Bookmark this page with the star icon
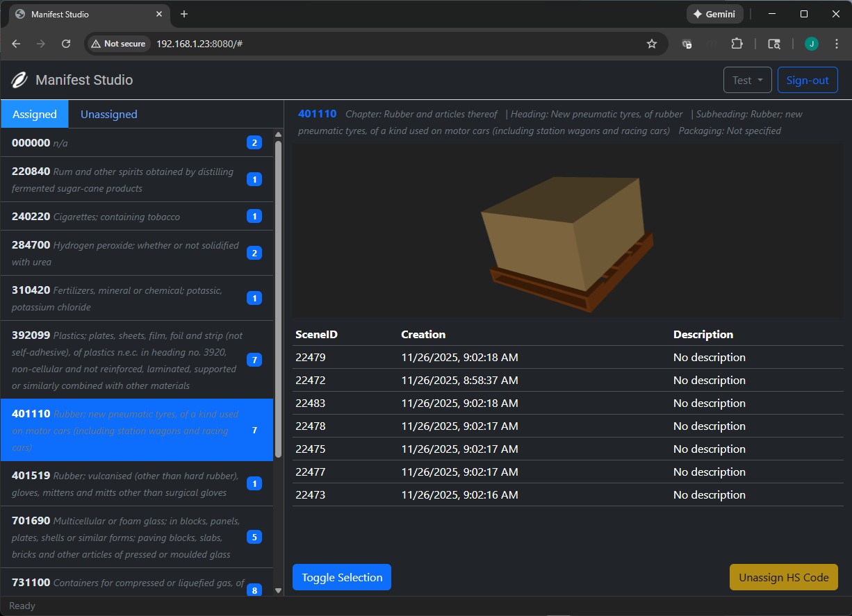This screenshot has height=616, width=852. [651, 44]
